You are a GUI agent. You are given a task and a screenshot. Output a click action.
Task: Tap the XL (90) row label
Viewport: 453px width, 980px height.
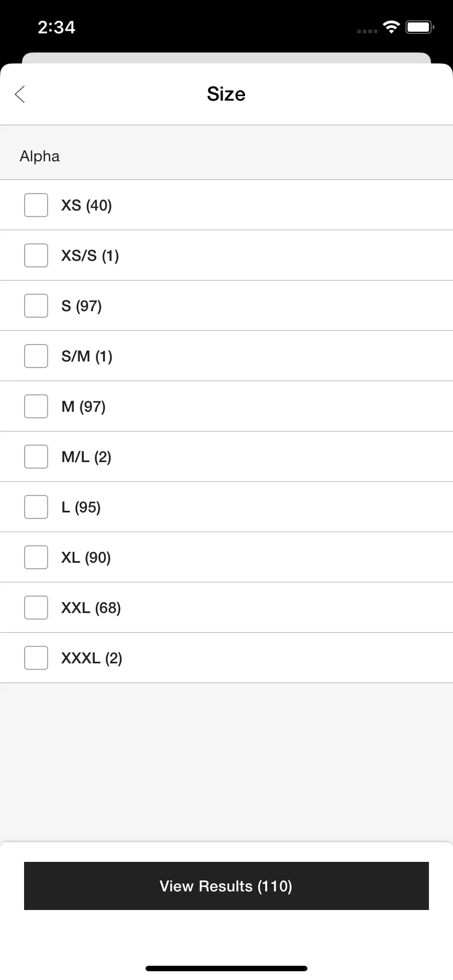tap(86, 557)
